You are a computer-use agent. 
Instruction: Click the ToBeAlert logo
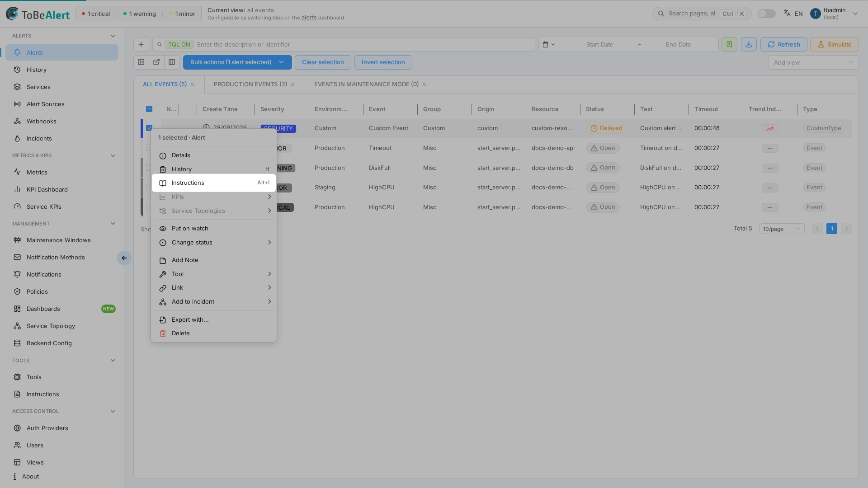pos(38,14)
